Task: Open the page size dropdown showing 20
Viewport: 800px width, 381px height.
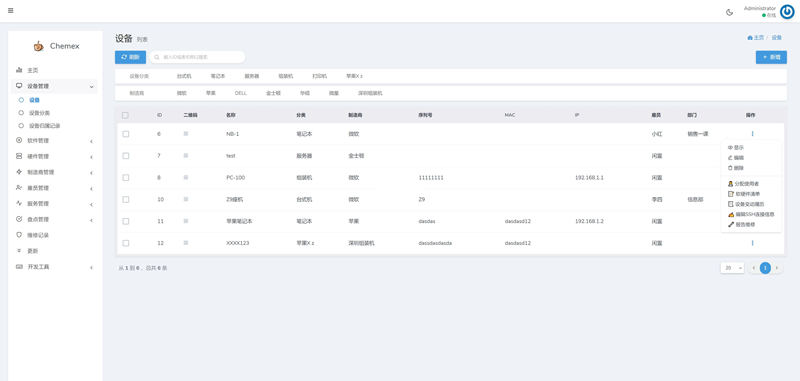Action: tap(733, 268)
